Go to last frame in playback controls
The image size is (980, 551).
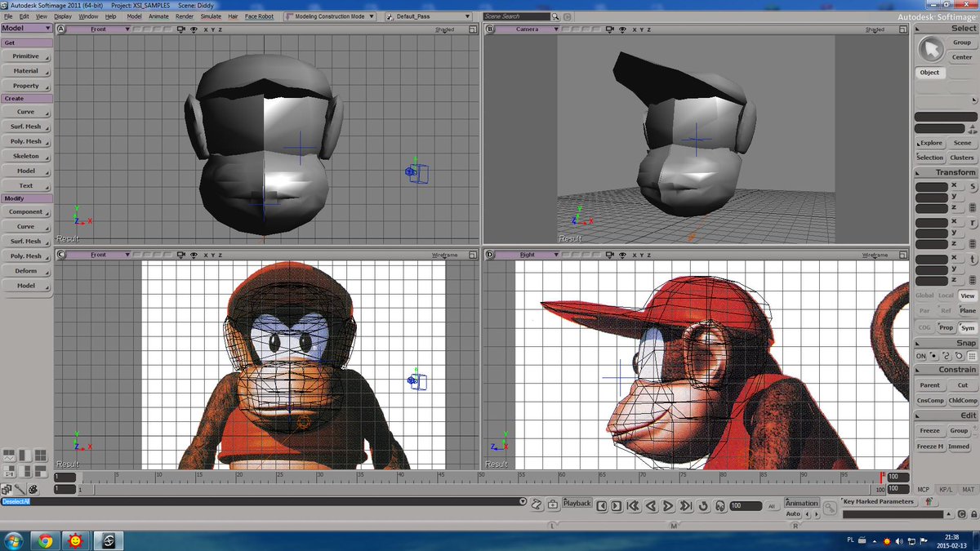(x=685, y=506)
